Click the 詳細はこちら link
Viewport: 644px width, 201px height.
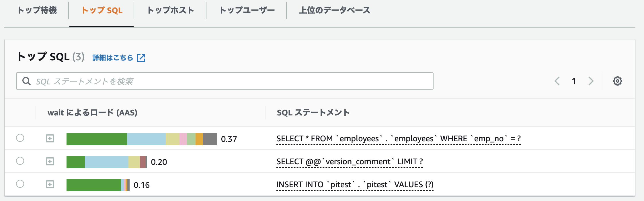click(113, 58)
